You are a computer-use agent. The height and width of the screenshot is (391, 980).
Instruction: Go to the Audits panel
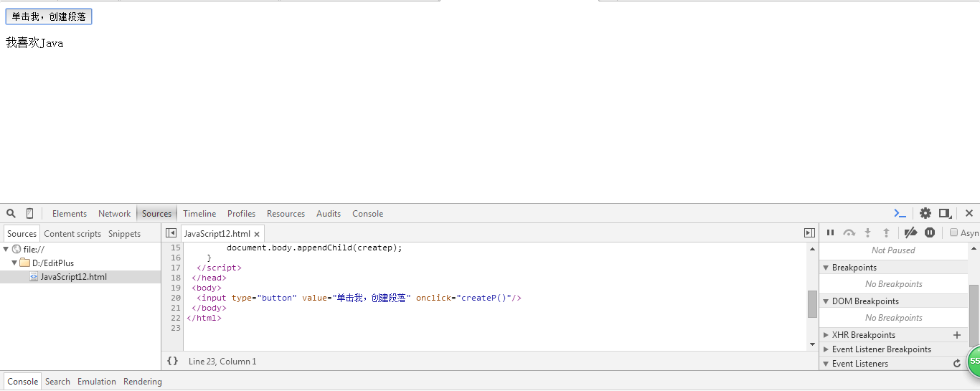(329, 214)
